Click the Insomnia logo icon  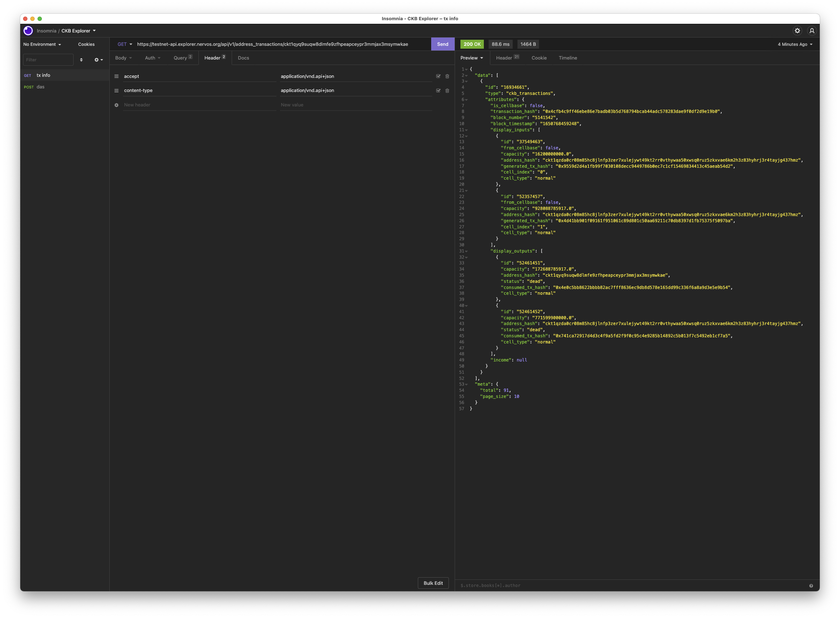click(x=28, y=31)
